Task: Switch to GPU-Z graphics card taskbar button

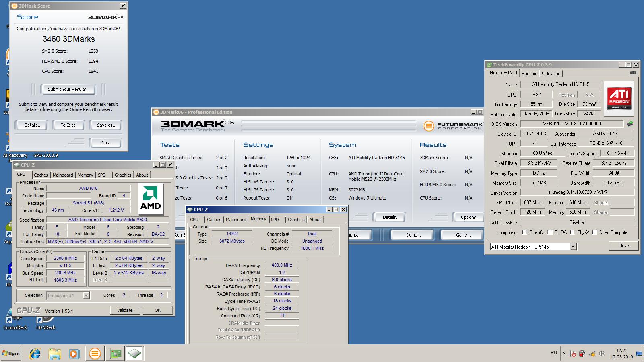Action: 116,354
